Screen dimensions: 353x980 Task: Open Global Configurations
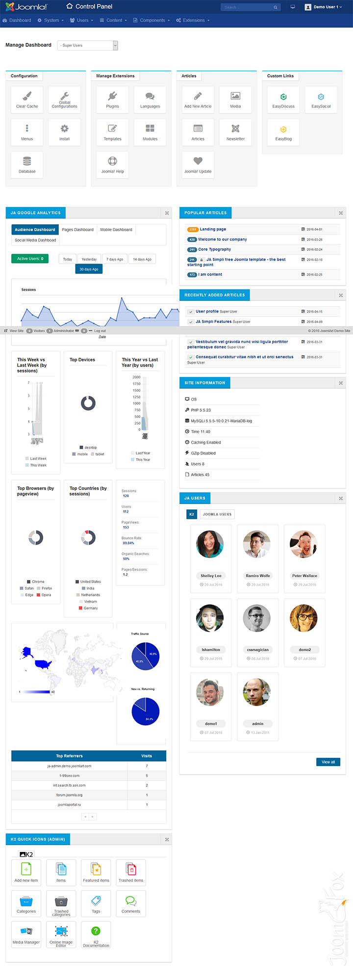64,100
